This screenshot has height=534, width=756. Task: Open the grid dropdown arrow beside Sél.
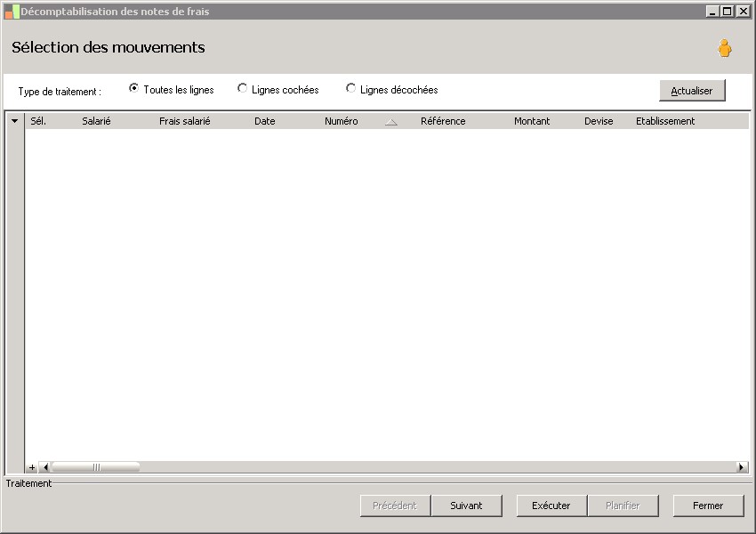15,121
